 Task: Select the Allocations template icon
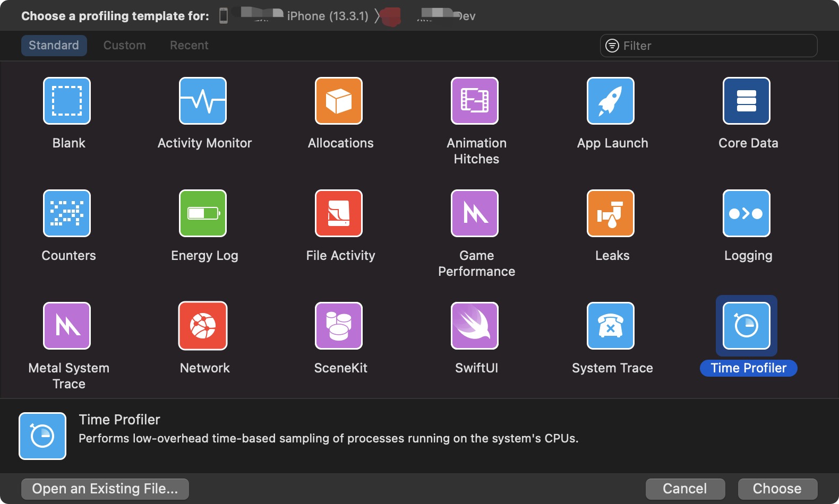339,101
